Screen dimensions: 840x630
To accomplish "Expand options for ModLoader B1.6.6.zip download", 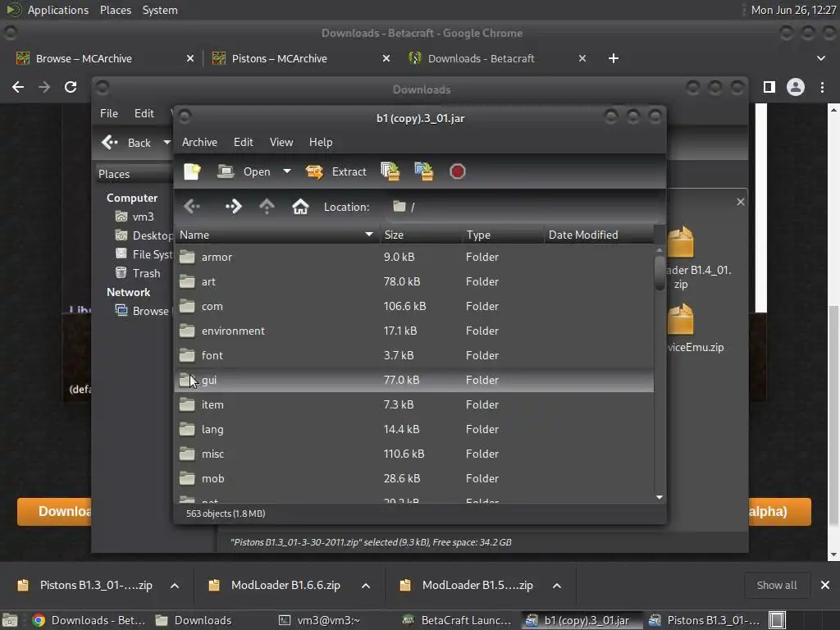I will click(x=366, y=586).
